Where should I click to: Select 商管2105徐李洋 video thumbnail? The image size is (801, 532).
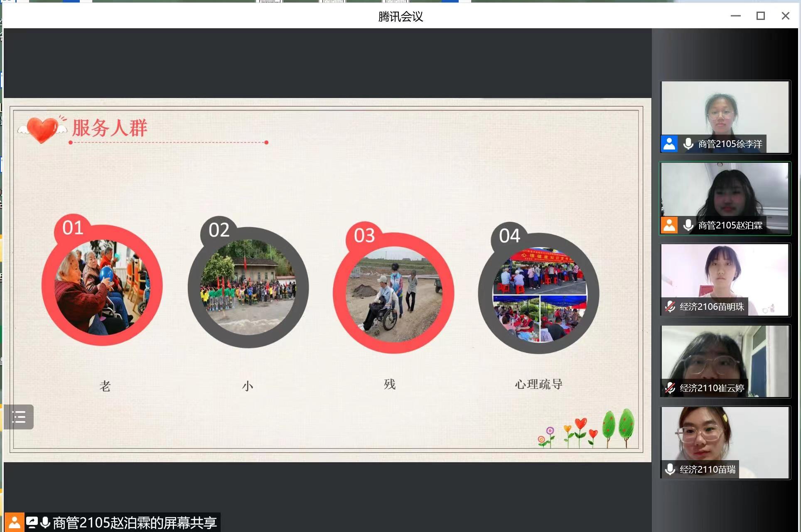[725, 112]
